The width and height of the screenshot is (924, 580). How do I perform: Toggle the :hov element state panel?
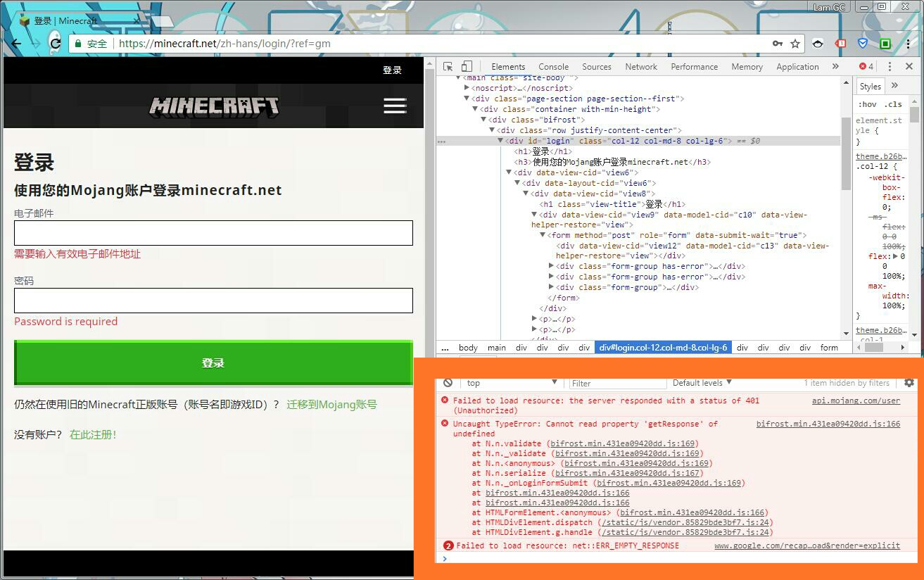tap(867, 104)
